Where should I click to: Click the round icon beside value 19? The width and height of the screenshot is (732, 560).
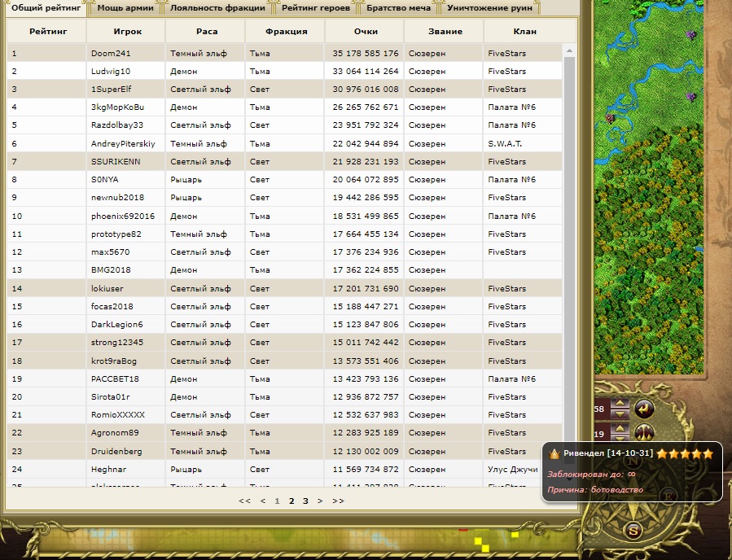[644, 433]
